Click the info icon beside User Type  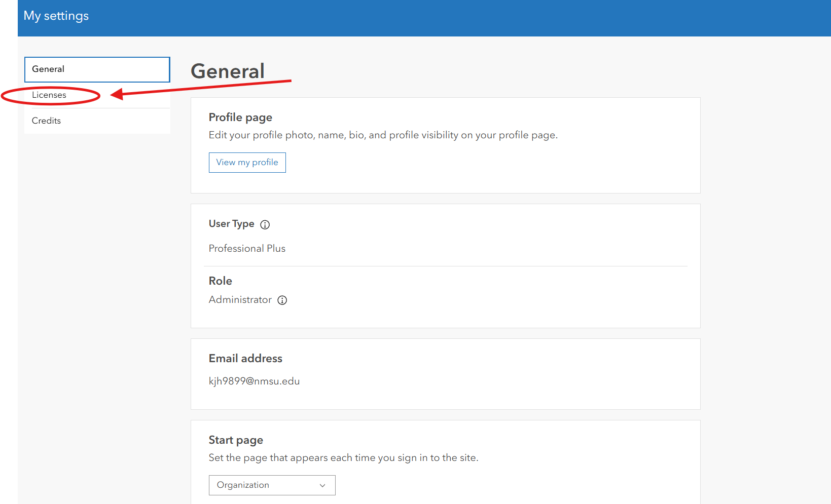click(x=265, y=224)
